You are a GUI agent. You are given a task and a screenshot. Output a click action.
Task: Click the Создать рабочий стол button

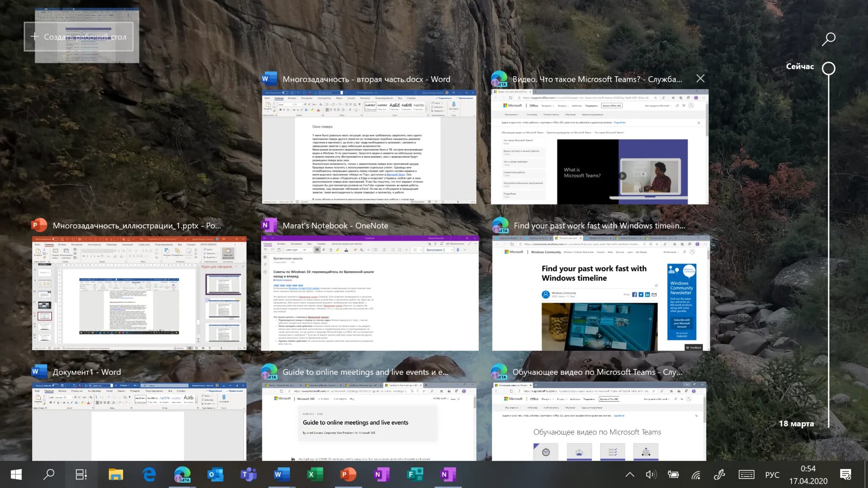(79, 37)
